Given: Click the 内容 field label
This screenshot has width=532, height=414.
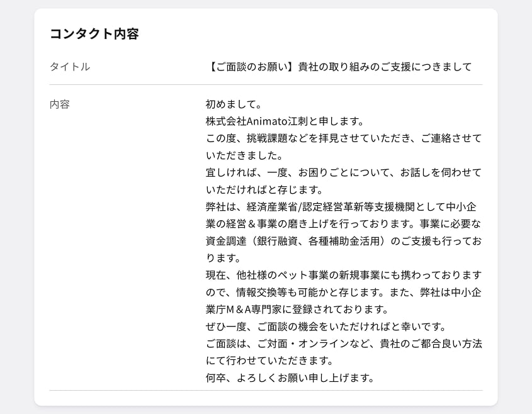Looking at the screenshot, I should (60, 104).
